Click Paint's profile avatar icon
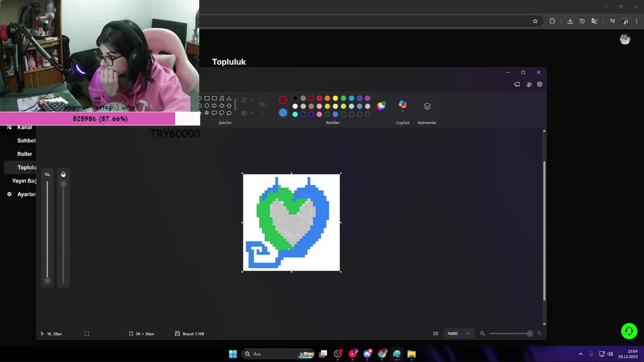This screenshot has width=644, height=362. tap(529, 84)
